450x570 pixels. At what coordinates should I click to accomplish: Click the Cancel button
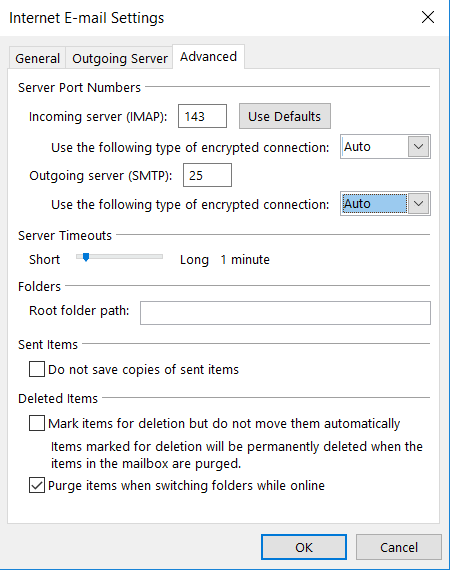pos(399,547)
